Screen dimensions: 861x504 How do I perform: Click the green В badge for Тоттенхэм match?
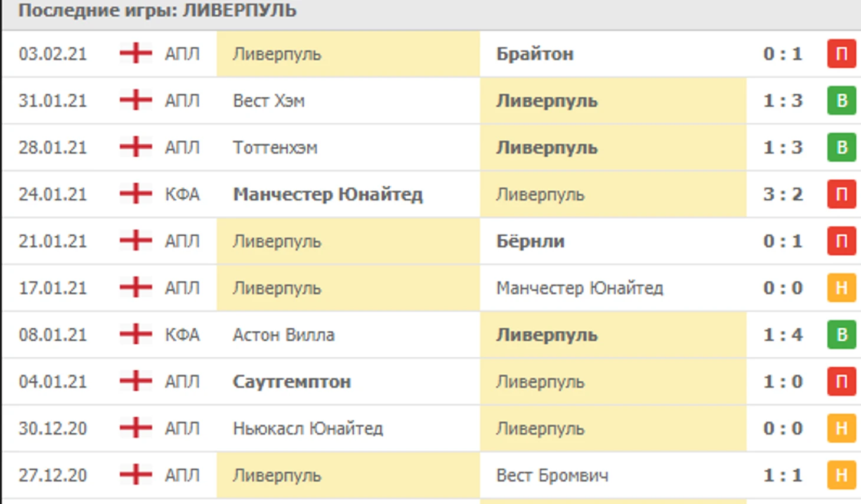click(842, 147)
